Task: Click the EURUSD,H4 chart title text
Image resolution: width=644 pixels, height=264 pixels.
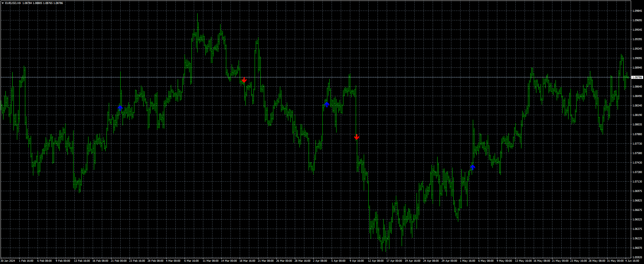Action: 13,3
